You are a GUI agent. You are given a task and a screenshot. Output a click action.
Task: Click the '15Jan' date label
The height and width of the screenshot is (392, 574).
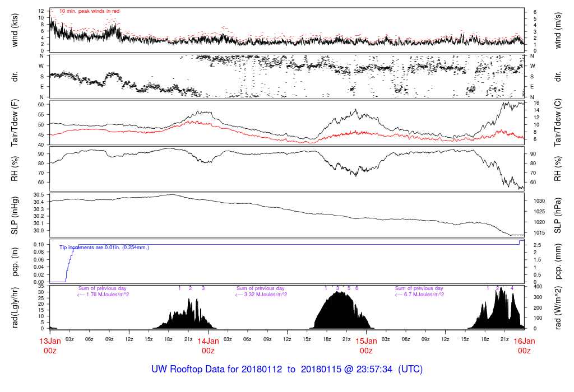pyautogui.click(x=366, y=341)
